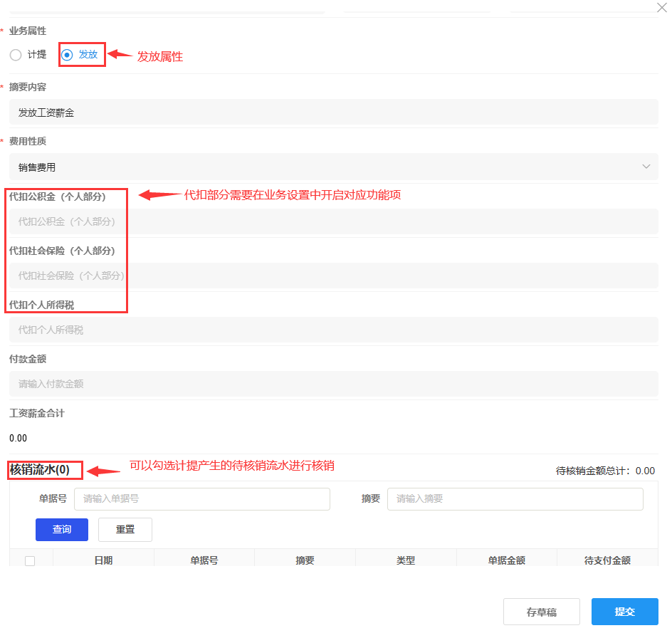Open the 费用性质 dropdown
This screenshot has width=672, height=633.
pyautogui.click(x=333, y=167)
